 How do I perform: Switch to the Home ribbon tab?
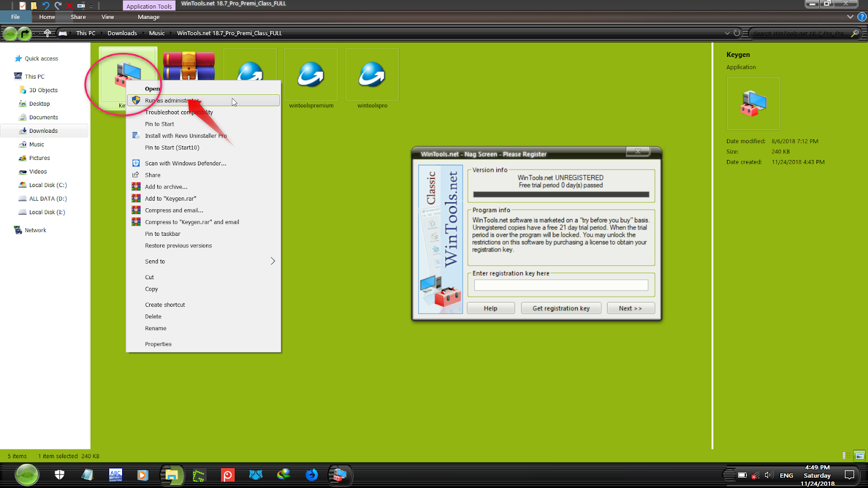(x=47, y=17)
